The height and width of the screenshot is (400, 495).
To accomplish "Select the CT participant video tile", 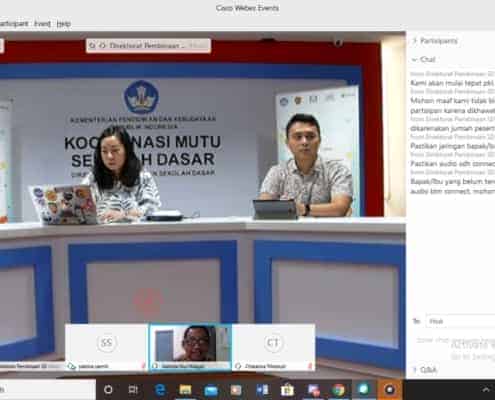I will [273, 347].
